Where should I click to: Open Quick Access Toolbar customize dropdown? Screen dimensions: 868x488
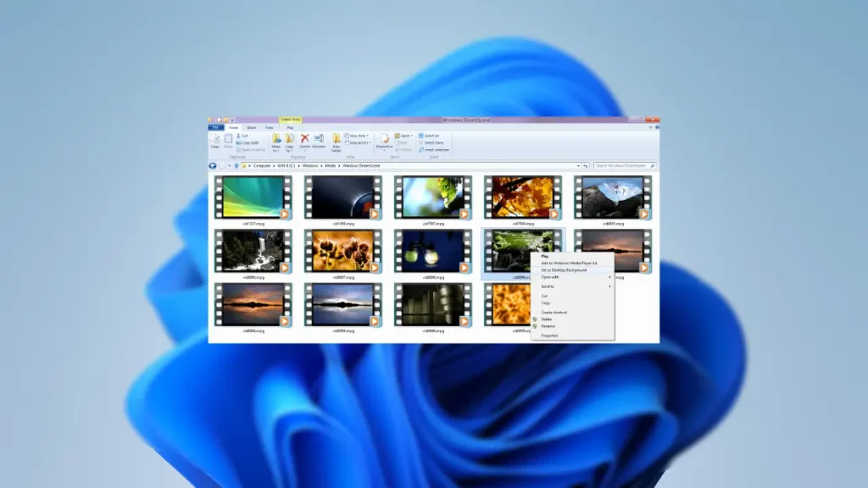232,120
